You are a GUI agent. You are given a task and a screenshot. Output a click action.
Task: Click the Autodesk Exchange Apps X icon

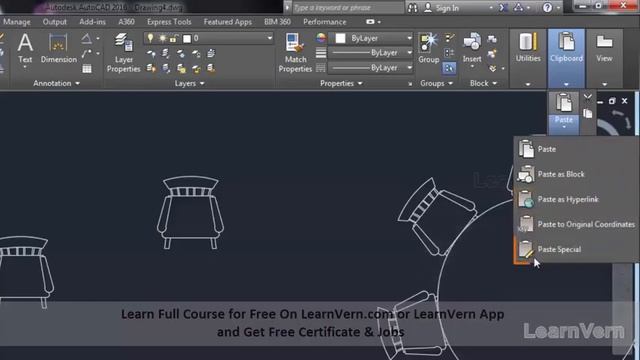click(503, 8)
